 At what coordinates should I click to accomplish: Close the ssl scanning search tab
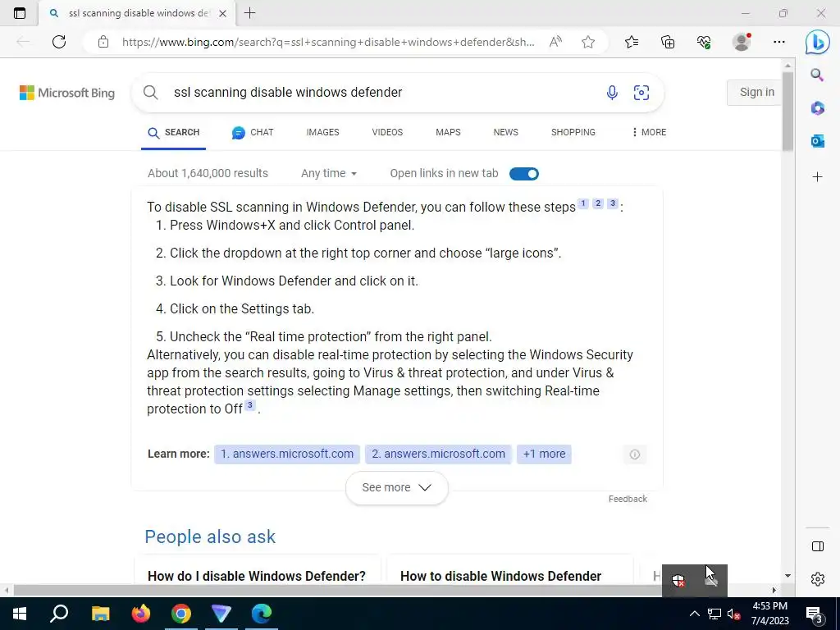click(x=223, y=13)
